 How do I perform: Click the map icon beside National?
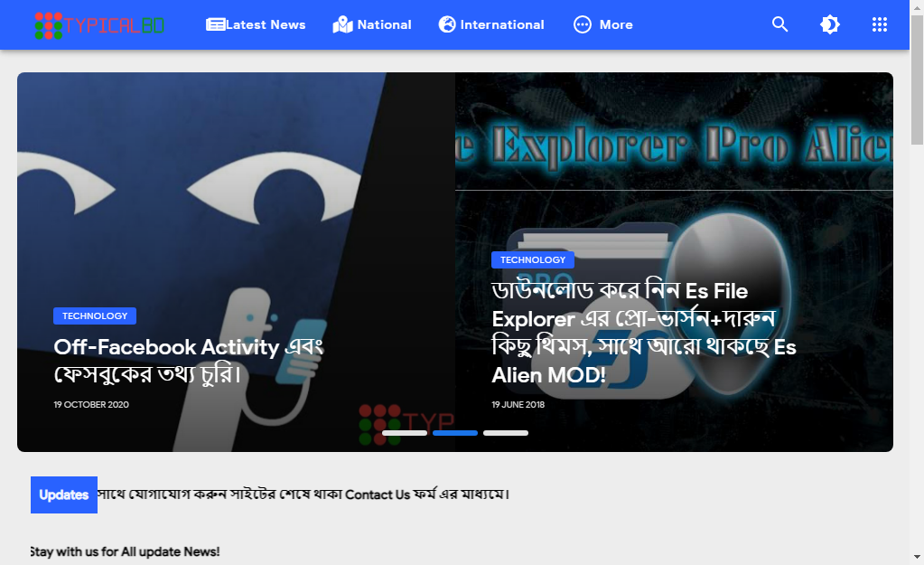click(342, 24)
